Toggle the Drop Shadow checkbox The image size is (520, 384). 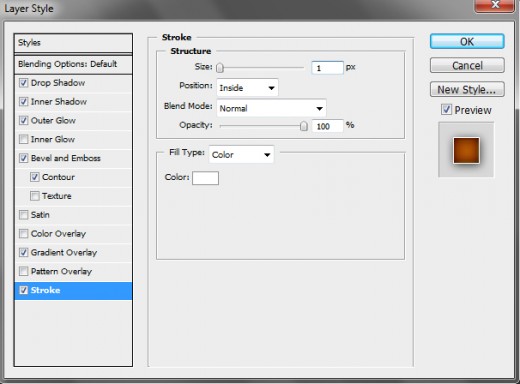[23, 83]
